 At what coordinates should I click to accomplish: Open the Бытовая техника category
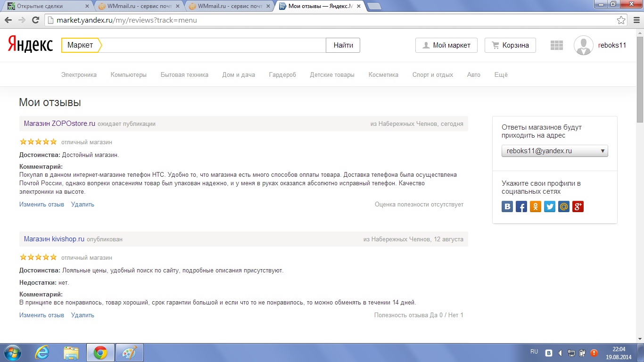(184, 74)
